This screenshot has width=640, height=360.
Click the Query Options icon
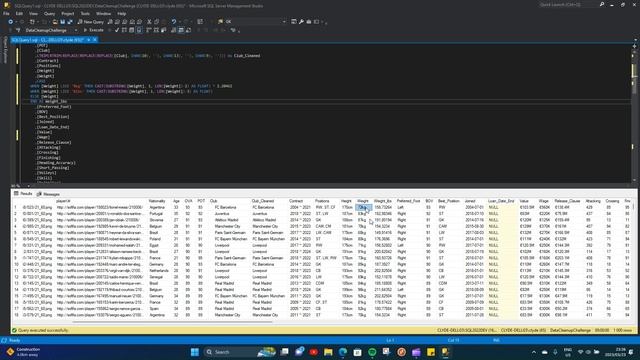tap(131, 30)
